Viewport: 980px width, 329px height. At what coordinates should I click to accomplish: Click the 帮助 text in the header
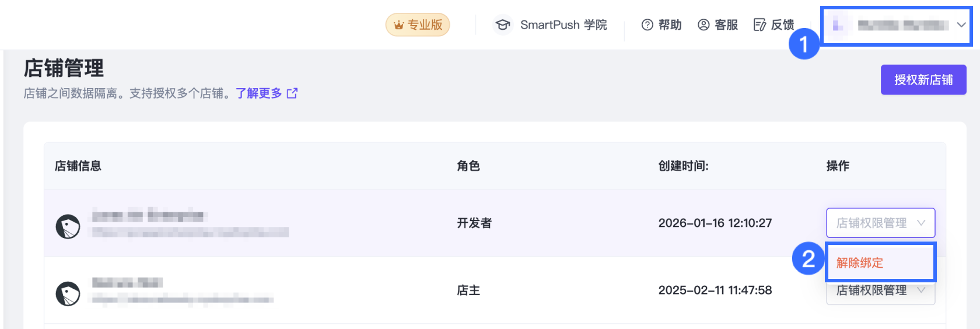pos(670,25)
